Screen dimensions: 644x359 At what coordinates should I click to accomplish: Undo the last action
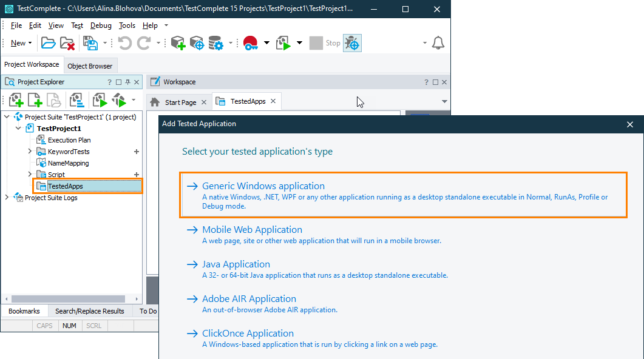[x=125, y=43]
